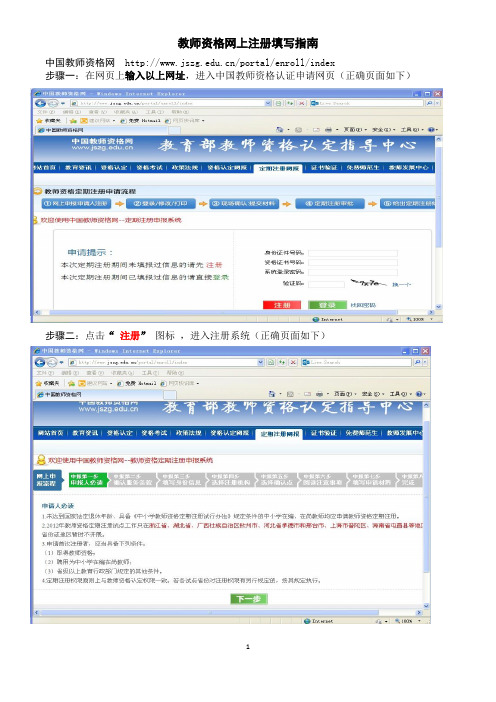This screenshot has width=496, height=702.
Task: Click the red 注册 link in 申请提示 text
Action: click(x=214, y=265)
